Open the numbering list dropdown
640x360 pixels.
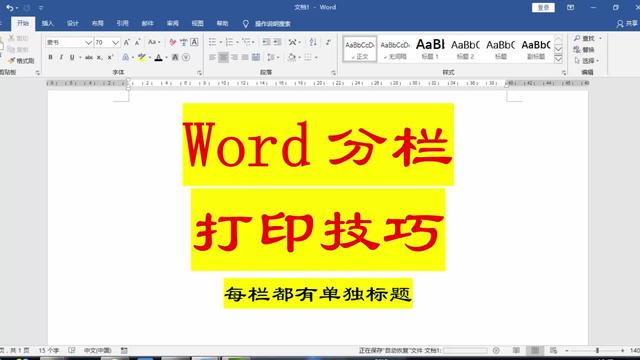point(237,42)
